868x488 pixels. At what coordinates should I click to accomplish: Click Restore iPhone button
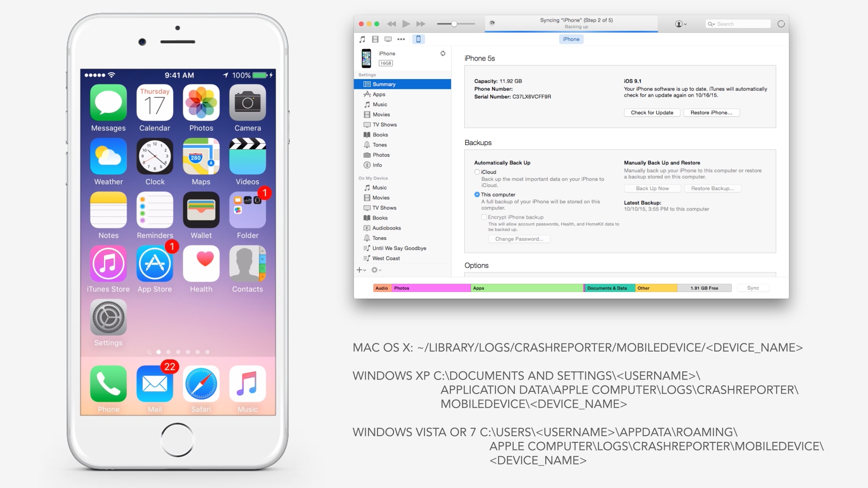pos(711,112)
